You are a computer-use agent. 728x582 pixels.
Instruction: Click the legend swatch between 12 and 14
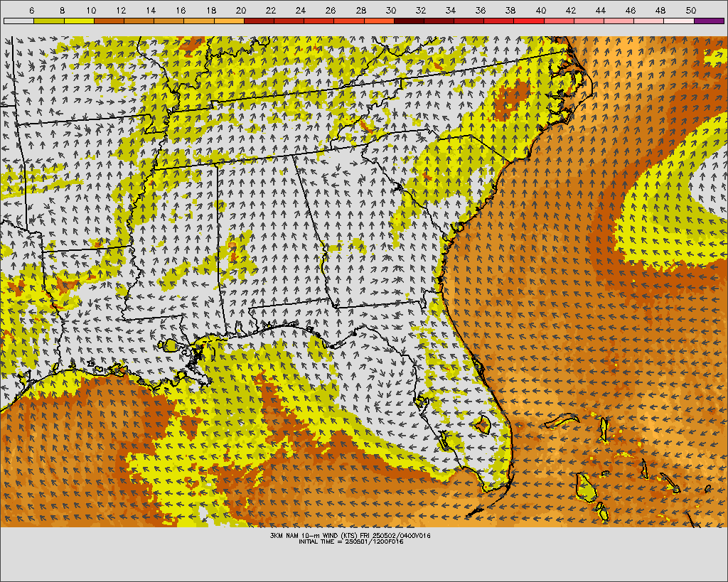click(x=139, y=21)
